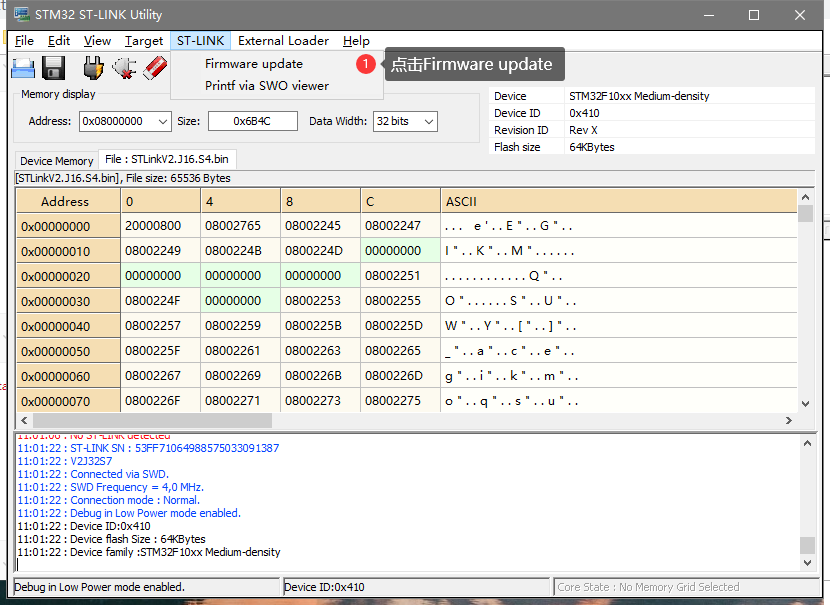This screenshot has height=605, width=830.
Task: Open the External Loader menu
Action: [283, 41]
